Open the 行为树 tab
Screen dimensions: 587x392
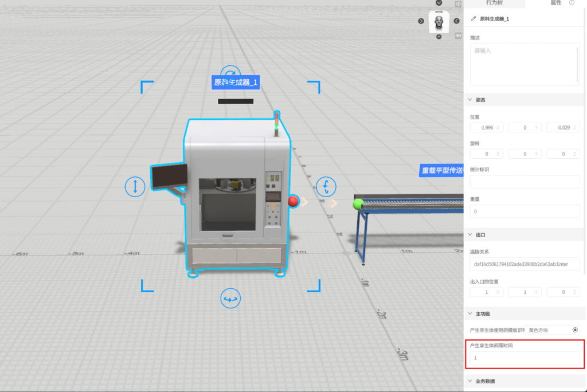click(x=494, y=3)
